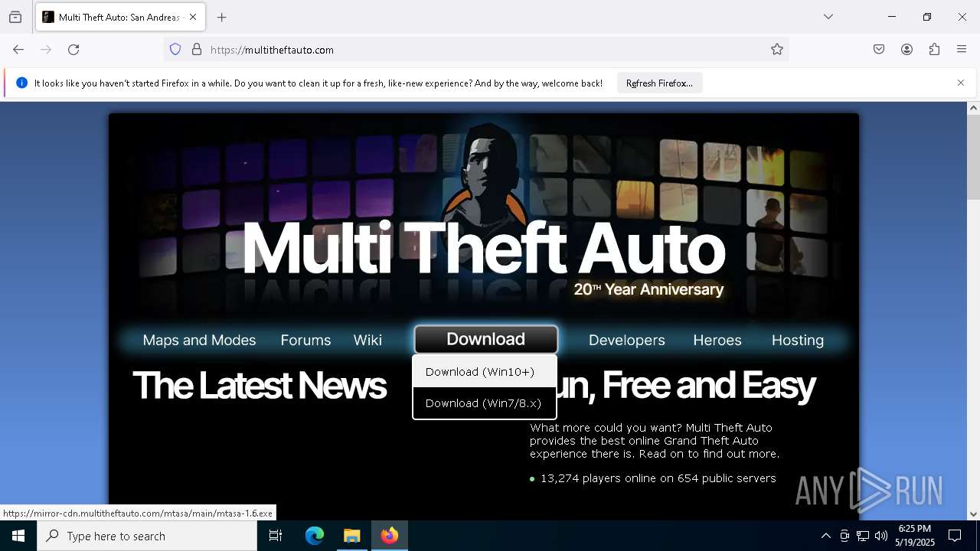
Task: Open volume control tray icon
Action: (x=881, y=536)
